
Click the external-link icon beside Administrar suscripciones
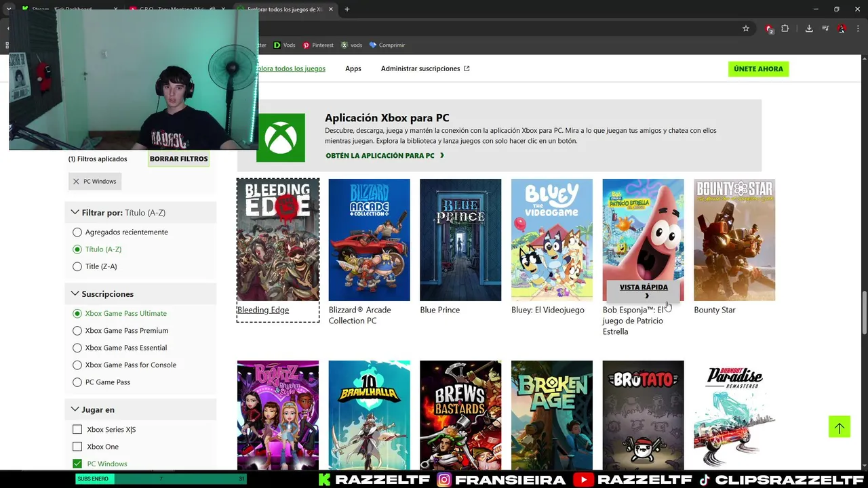(x=467, y=68)
